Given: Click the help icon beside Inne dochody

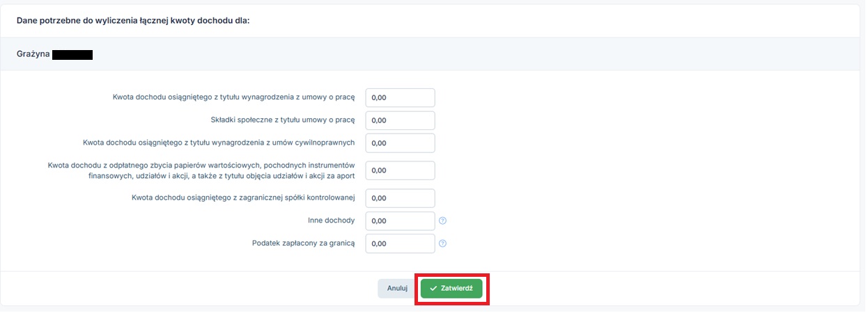Looking at the screenshot, I should coord(442,221).
